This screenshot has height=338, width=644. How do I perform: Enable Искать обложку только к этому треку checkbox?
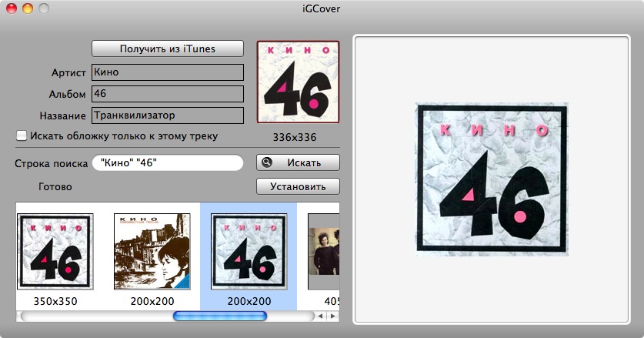pos(22,136)
